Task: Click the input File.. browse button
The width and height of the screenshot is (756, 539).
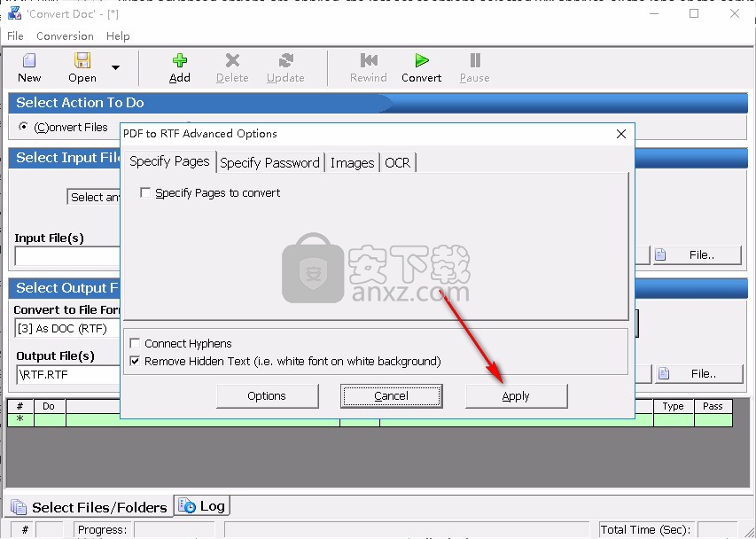Action: [x=698, y=255]
